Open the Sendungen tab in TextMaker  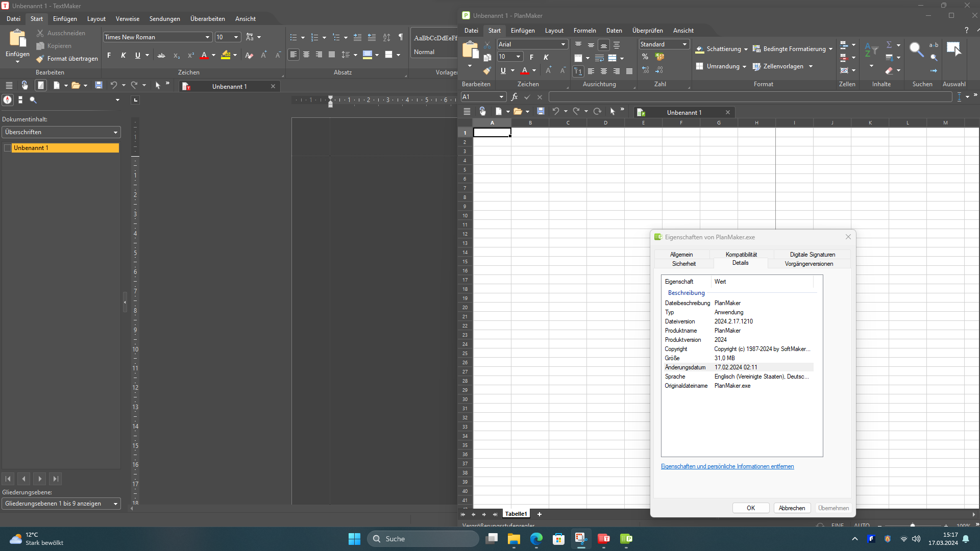click(164, 19)
